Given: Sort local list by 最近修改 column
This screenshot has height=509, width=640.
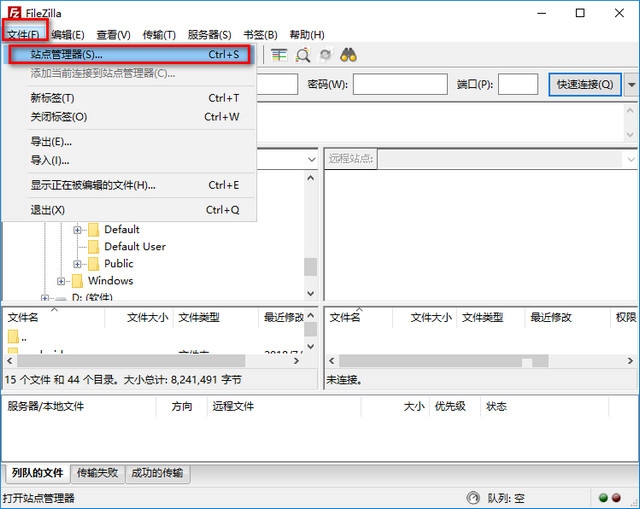Looking at the screenshot, I should (x=282, y=318).
